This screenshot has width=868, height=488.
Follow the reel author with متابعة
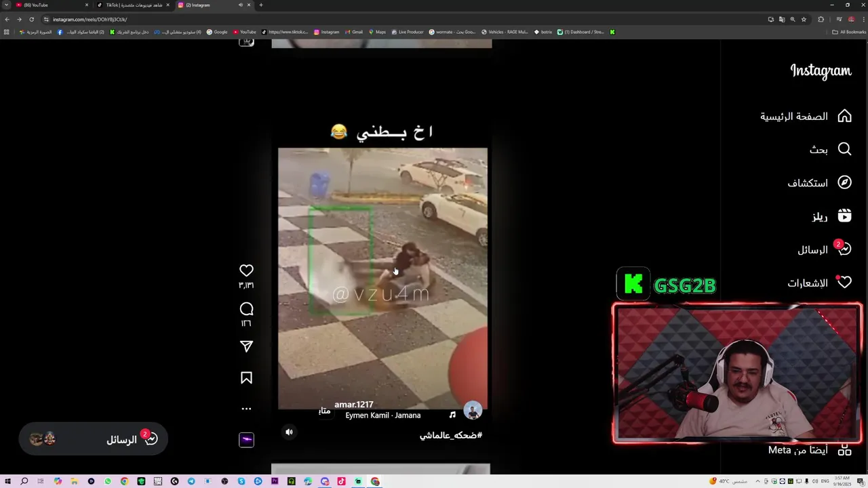click(x=324, y=411)
